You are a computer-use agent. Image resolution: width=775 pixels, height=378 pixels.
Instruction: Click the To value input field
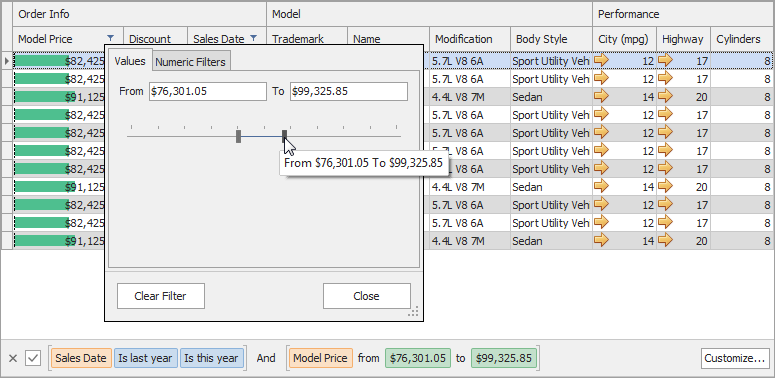tap(348, 91)
